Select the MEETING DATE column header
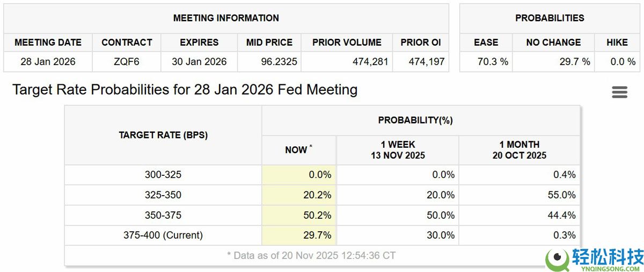Viewport: 644px width, 272px height. (x=48, y=42)
